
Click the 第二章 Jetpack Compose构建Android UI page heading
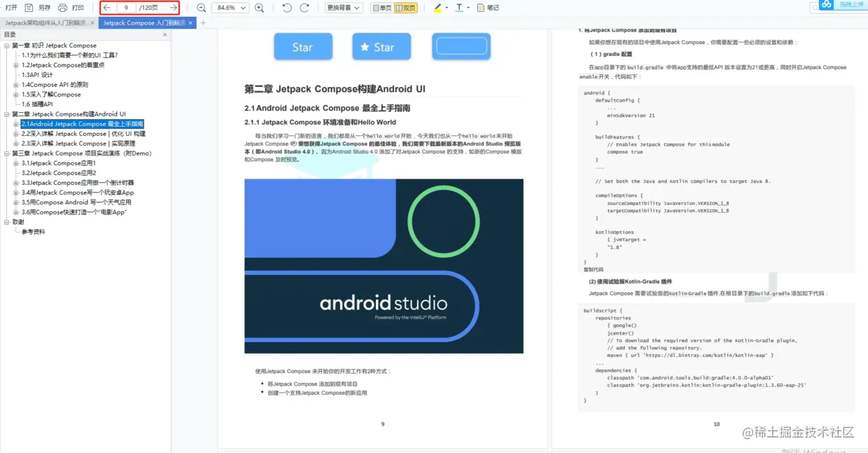point(335,89)
